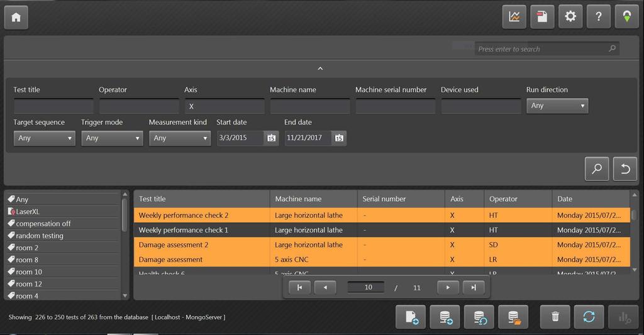
Task: Collapse the filter panel chevron
Action: (x=320, y=69)
